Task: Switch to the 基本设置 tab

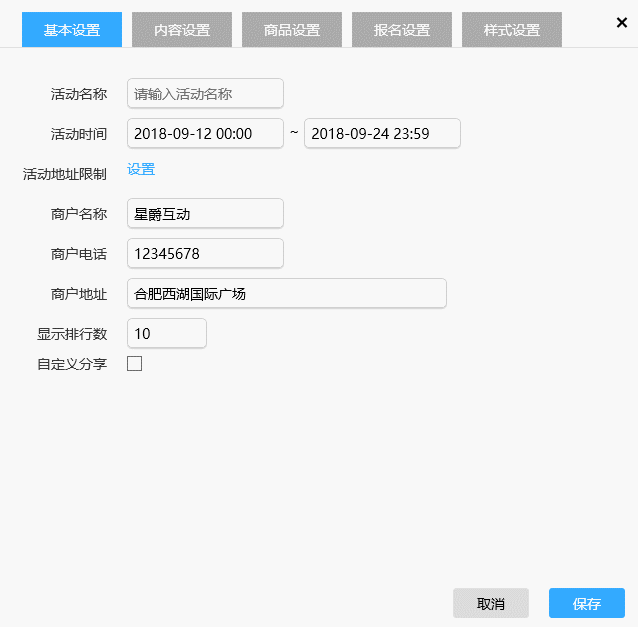Action: tap(72, 30)
